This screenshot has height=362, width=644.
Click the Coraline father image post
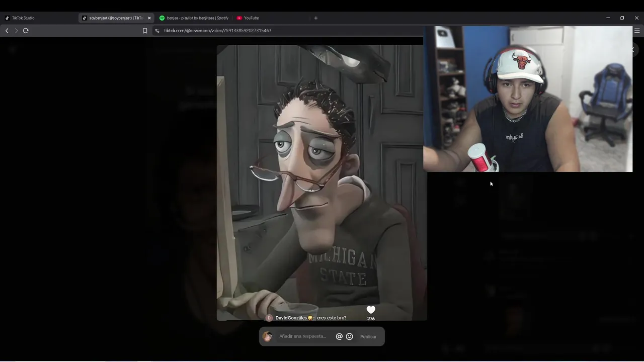coord(321,183)
